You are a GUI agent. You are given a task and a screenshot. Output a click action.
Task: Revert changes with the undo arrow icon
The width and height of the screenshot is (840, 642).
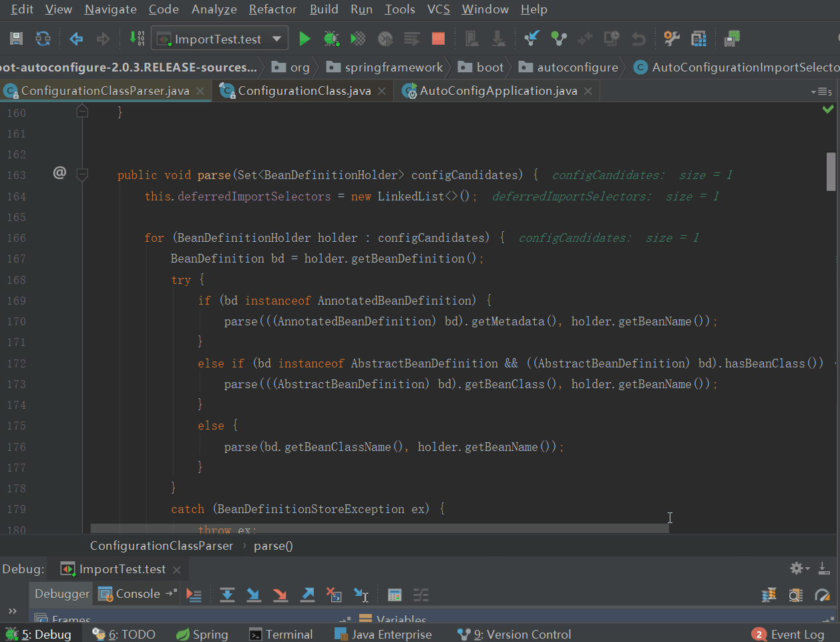638,39
